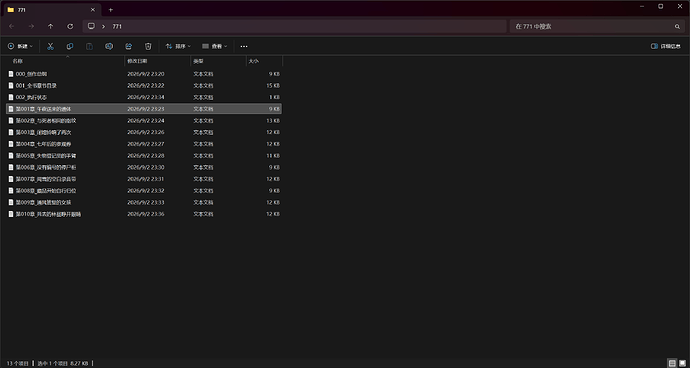Click the PC icon in address bar
690x368 pixels.
point(91,26)
